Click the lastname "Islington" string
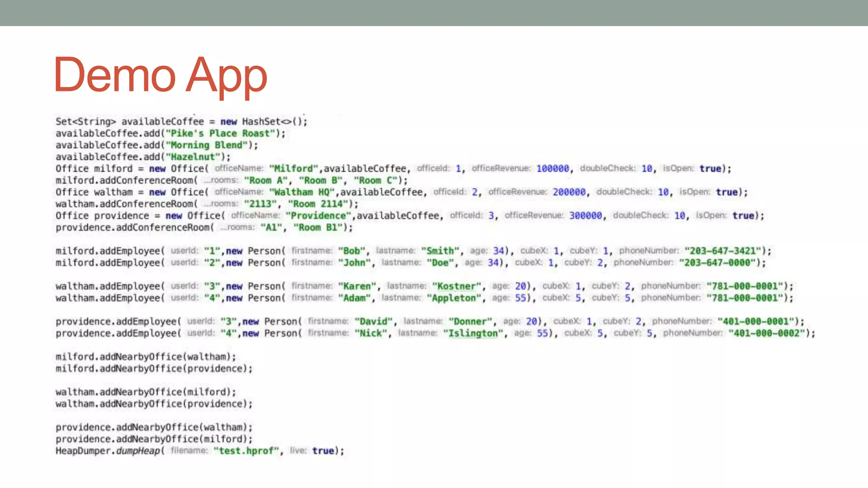The image size is (868, 488). (473, 333)
